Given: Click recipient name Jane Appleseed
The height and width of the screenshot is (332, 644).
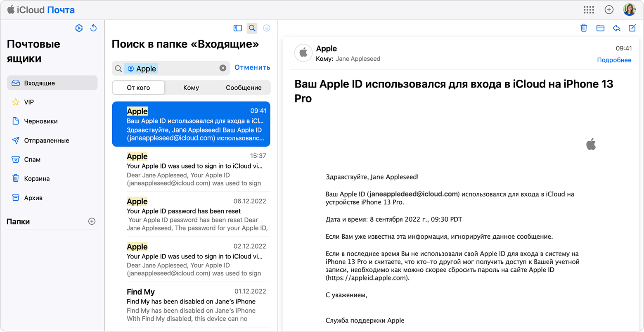Looking at the screenshot, I should pyautogui.click(x=358, y=59).
